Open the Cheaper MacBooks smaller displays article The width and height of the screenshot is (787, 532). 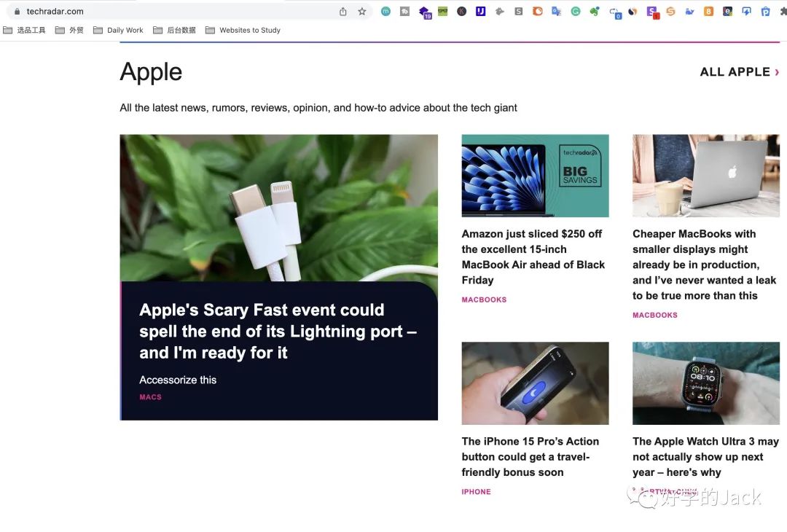[x=704, y=265]
